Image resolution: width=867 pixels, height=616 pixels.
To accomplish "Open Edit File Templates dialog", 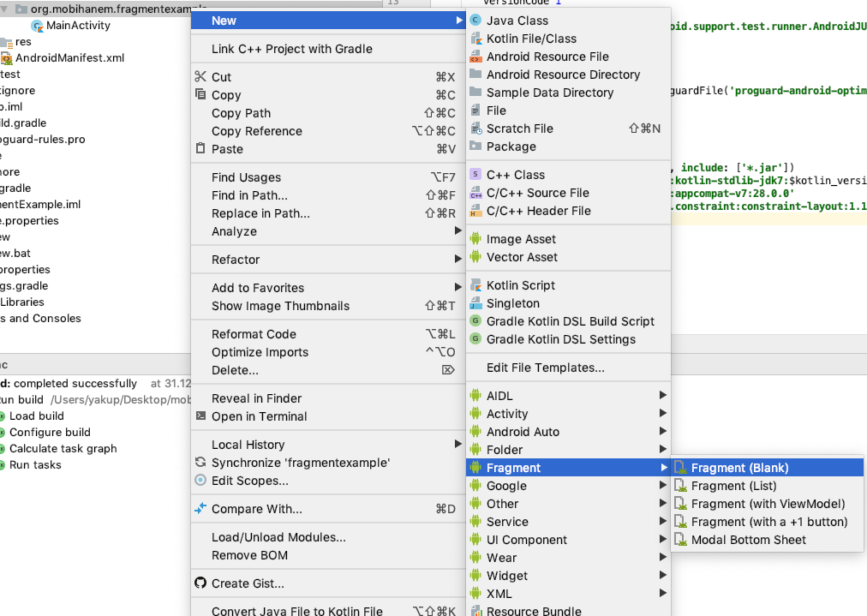I will (568, 368).
